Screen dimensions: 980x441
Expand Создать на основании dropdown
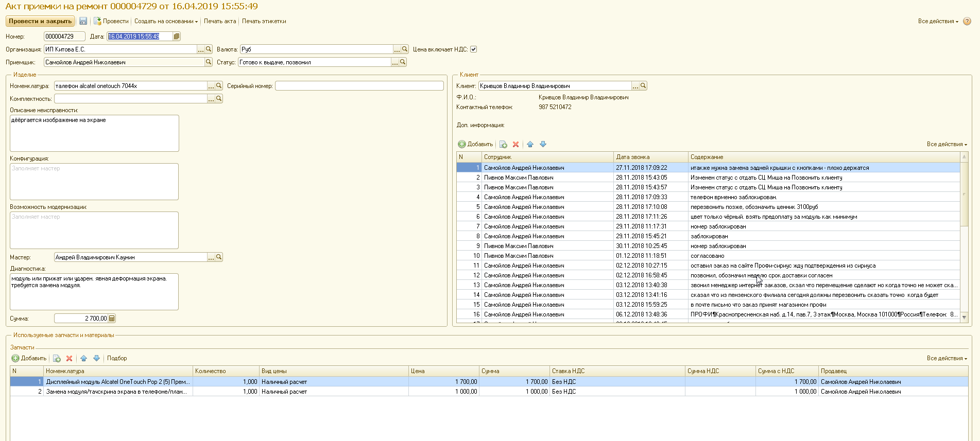click(166, 22)
